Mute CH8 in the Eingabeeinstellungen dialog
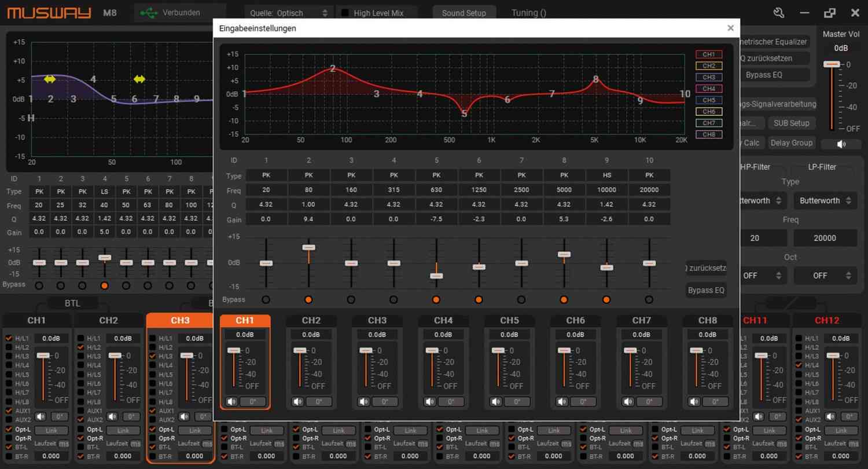 (x=694, y=401)
